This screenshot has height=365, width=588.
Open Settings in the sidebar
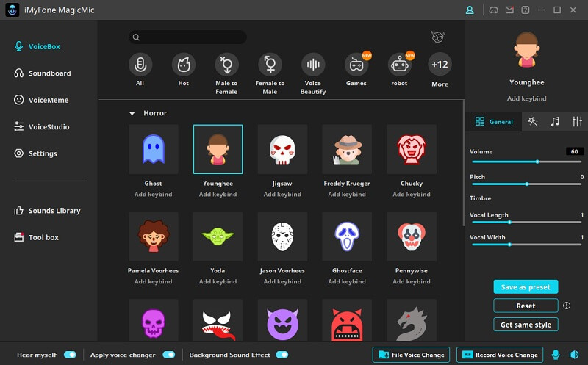pos(35,153)
